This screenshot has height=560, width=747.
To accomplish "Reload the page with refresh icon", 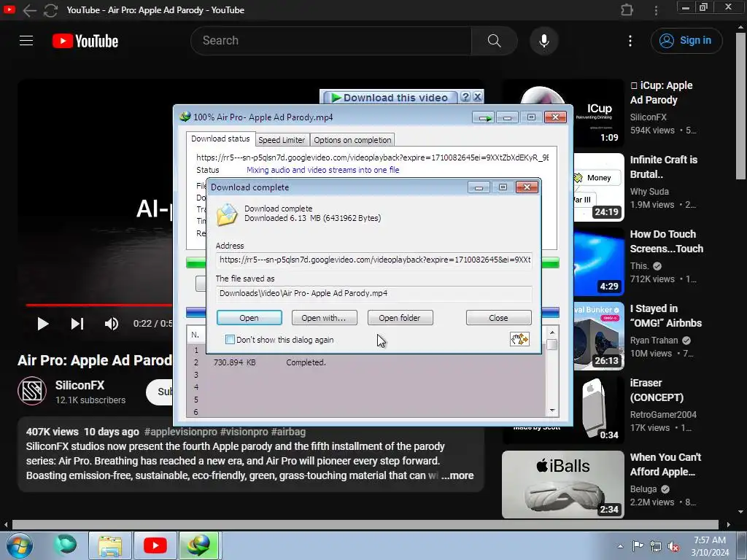I will click(x=50, y=10).
